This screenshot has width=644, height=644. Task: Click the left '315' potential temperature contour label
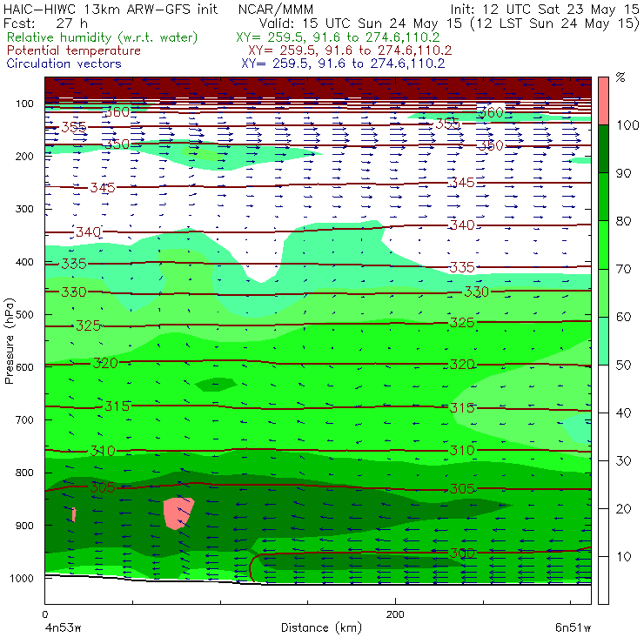coord(117,406)
